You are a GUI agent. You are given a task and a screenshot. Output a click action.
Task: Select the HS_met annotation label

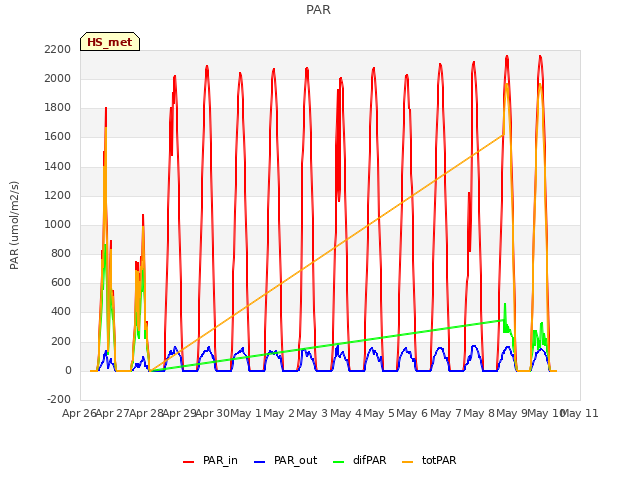tap(110, 42)
